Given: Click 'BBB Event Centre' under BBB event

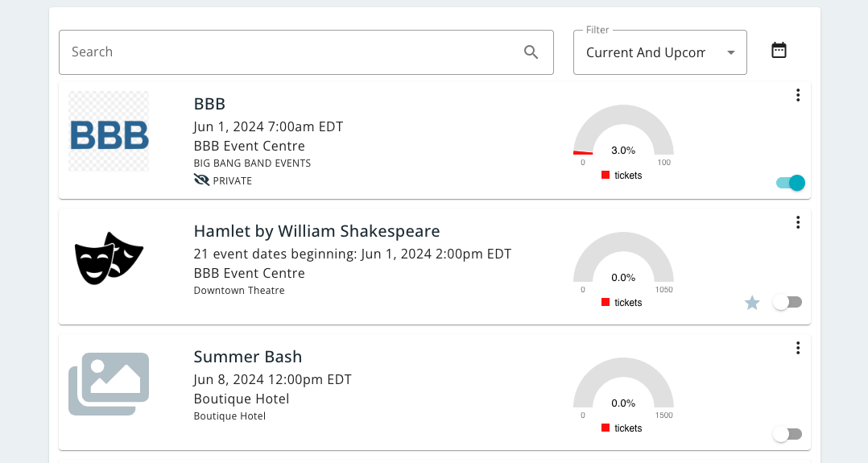Looking at the screenshot, I should (249, 147).
